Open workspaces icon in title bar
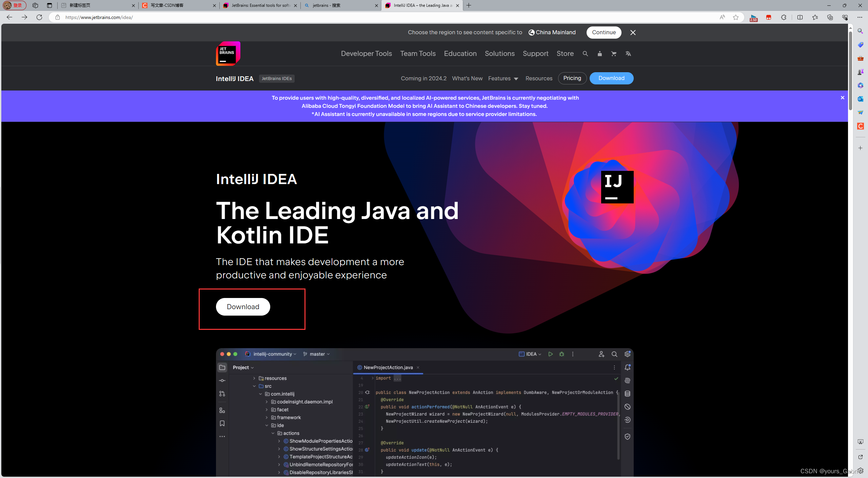The image size is (868, 478). [35, 5]
